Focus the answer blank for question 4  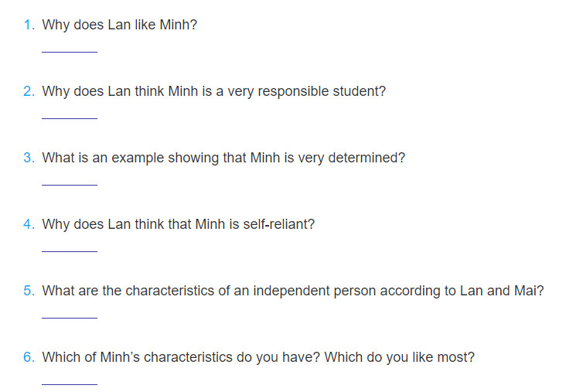pyautogui.click(x=70, y=247)
